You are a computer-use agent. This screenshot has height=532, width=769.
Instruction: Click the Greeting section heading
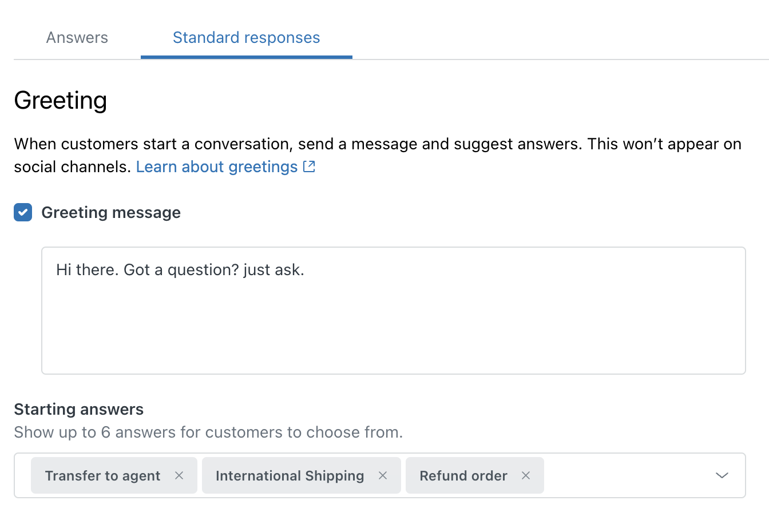(x=61, y=100)
